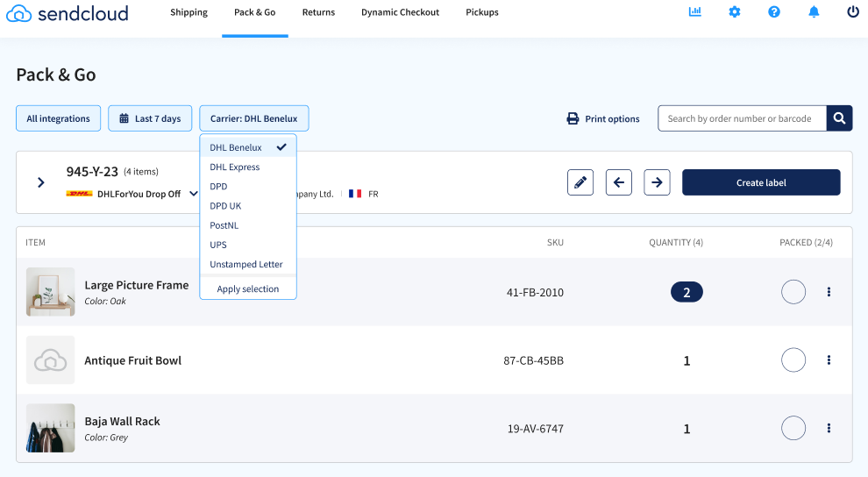Click the DHL logo on the order
Viewport: 868px width, 477px height.
click(x=79, y=194)
